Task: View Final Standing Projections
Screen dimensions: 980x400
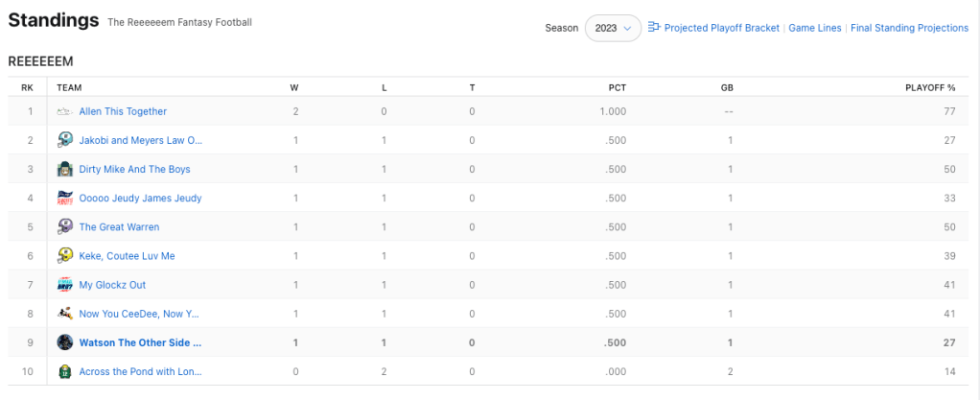Action: [x=909, y=28]
